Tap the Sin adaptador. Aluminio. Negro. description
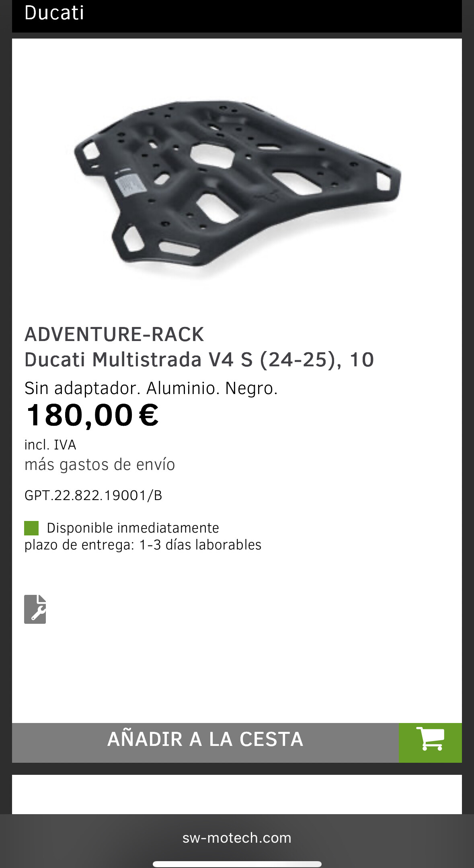The width and height of the screenshot is (474, 868). tap(151, 388)
